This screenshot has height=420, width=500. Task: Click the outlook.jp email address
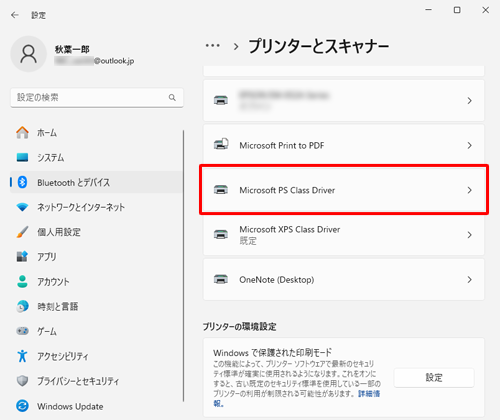[94, 61]
